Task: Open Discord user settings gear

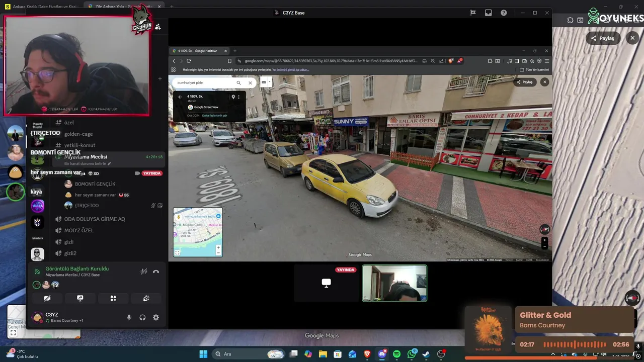Action: point(156,318)
